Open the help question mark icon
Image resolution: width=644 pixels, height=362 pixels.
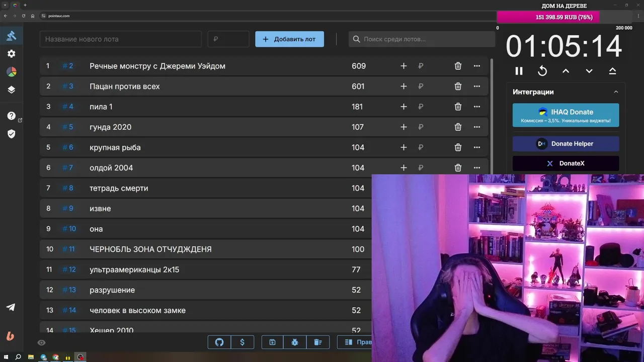[11, 116]
